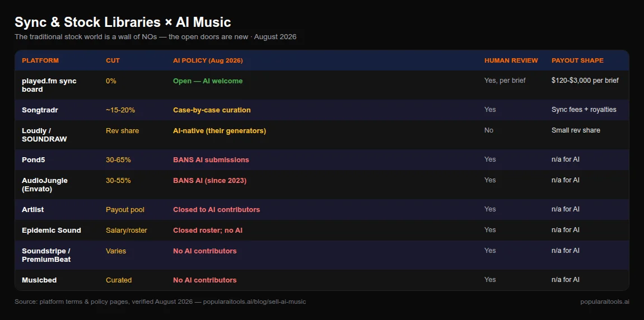Screen dimensions: 644x320
Task: Click the Curated cut value
Action: 119,280
